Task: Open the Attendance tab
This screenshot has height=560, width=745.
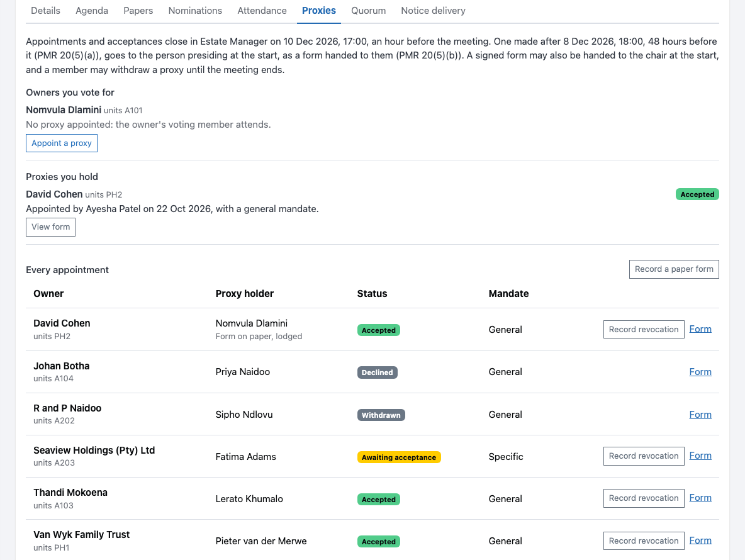Action: tap(262, 11)
